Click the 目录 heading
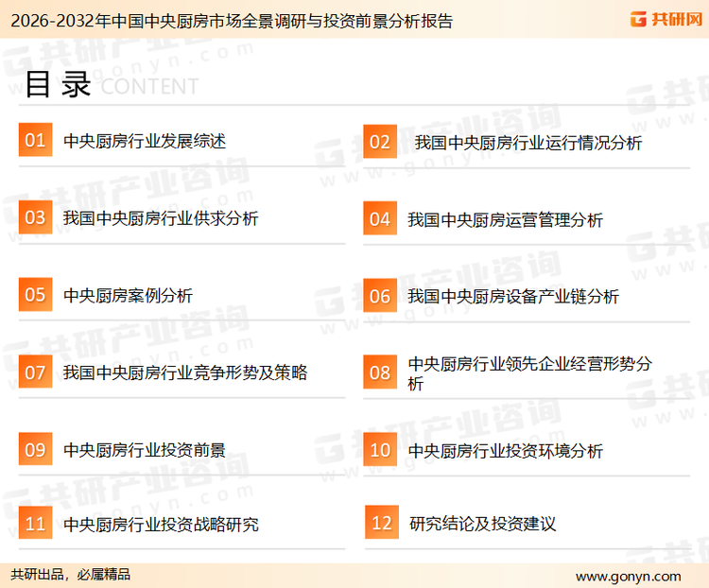 (58, 84)
